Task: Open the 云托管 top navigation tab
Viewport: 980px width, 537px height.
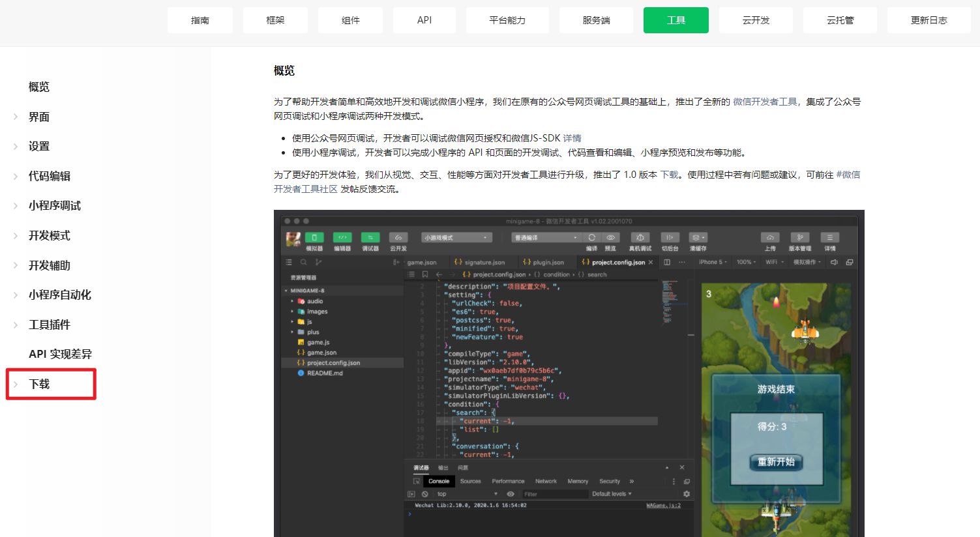Action: 840,20
